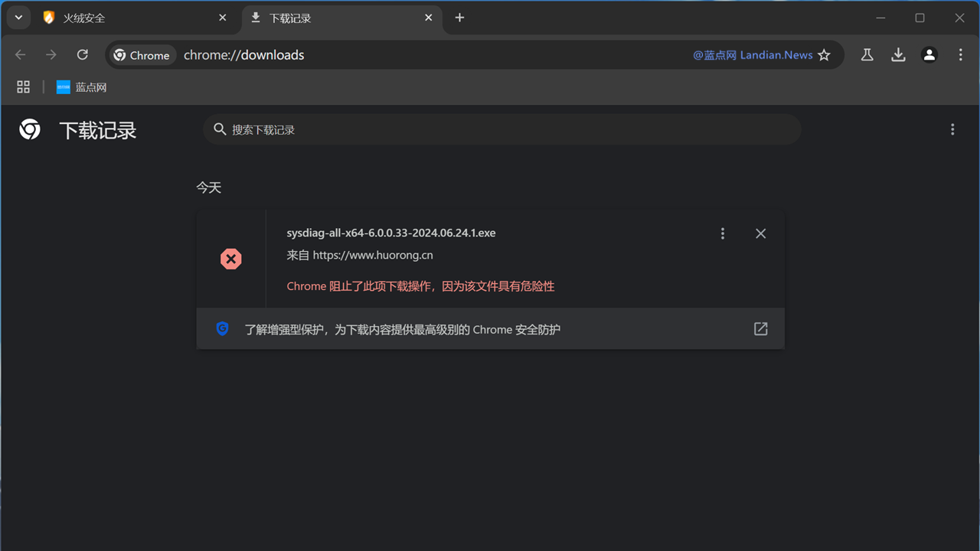Bookmark this page with star icon
The height and width of the screenshot is (551, 980).
(x=824, y=55)
